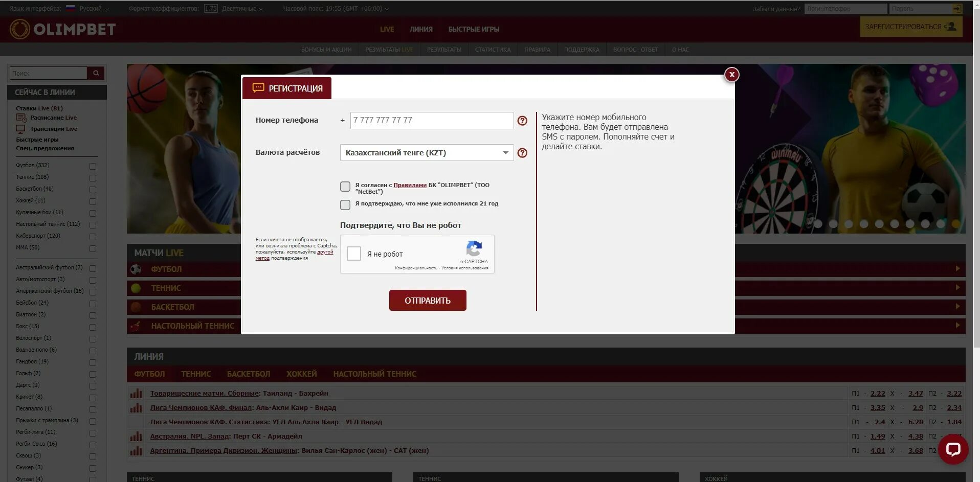The image size is (980, 482).
Task: Open the Правилами link in agreement text
Action: [410, 185]
